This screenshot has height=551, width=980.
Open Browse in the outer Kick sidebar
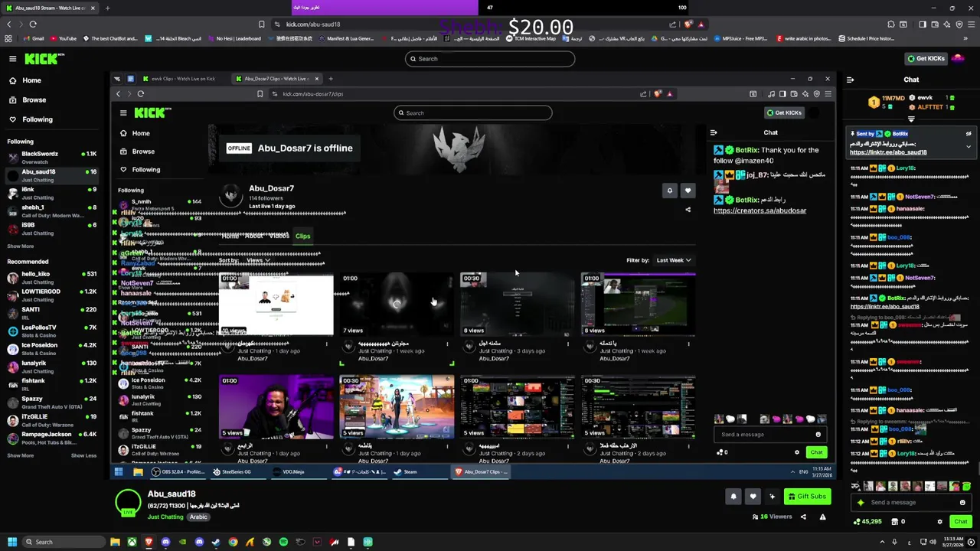(28, 100)
